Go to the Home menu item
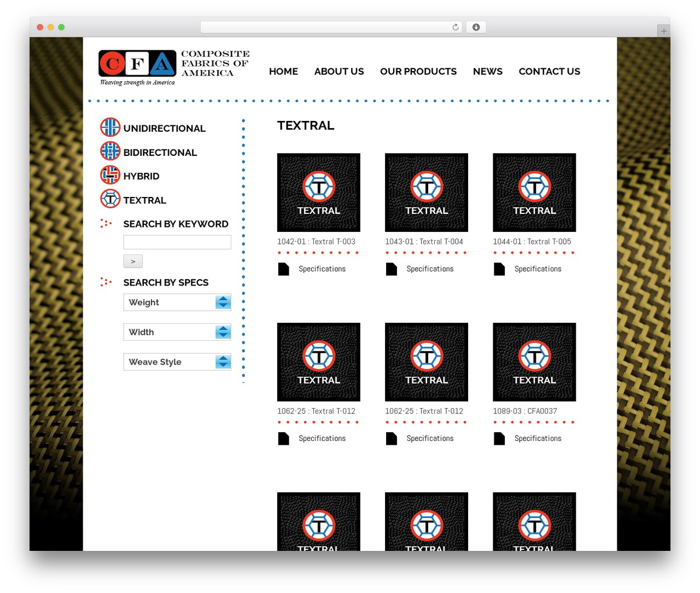This screenshot has height=593, width=700. pyautogui.click(x=283, y=72)
